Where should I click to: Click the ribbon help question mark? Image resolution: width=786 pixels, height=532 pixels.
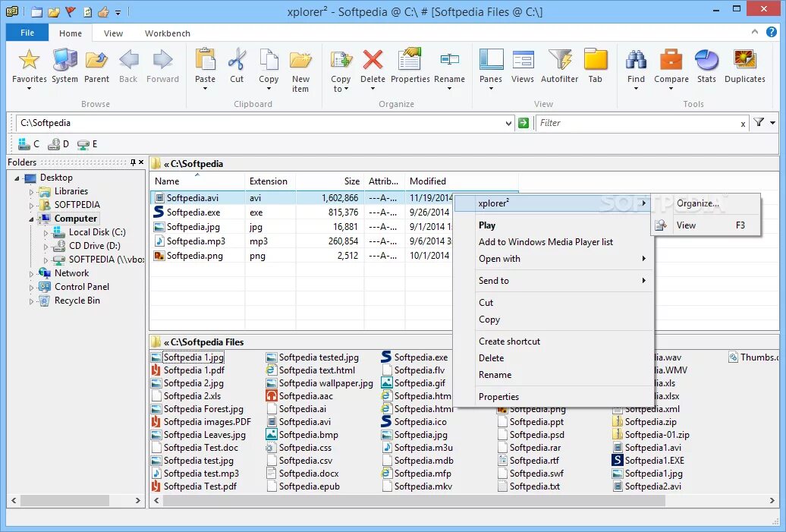[x=772, y=33]
